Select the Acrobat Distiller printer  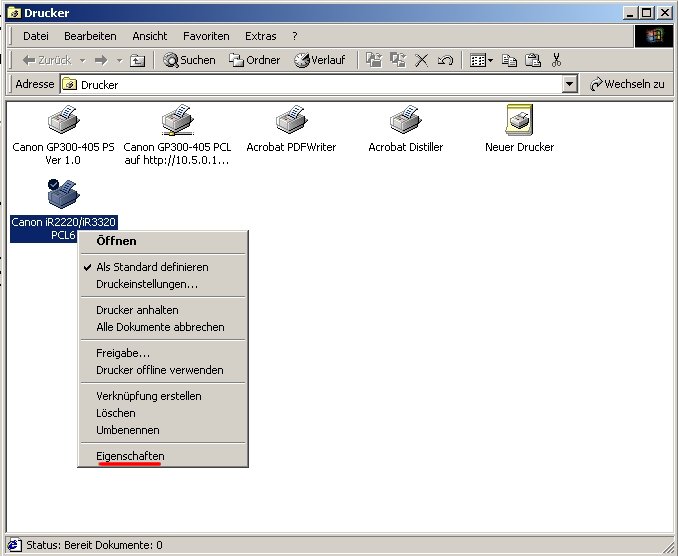(x=405, y=122)
